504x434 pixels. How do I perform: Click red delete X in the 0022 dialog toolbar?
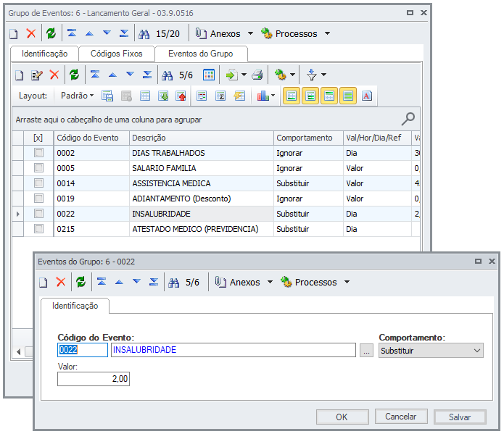pos(61,282)
